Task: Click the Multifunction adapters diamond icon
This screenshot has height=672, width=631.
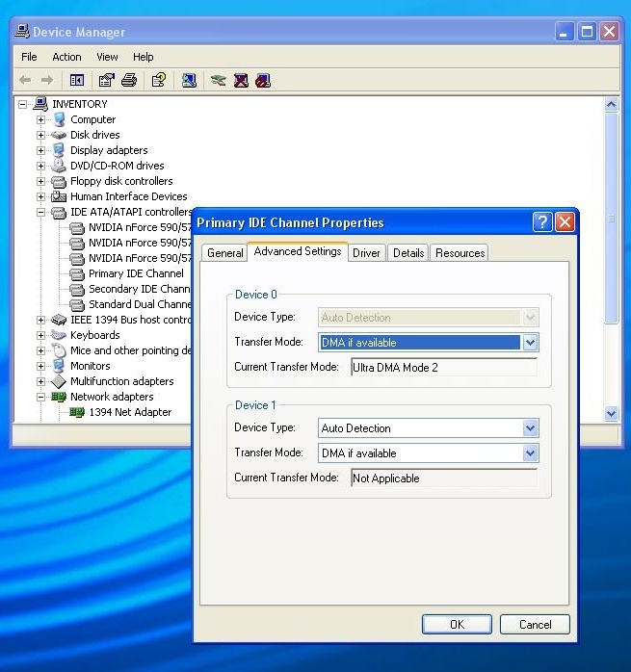Action: (59, 381)
